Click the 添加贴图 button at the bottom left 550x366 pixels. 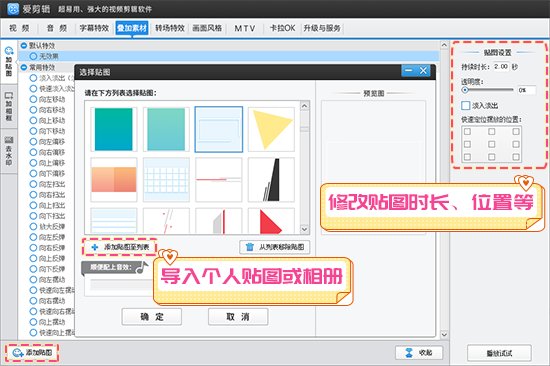coord(32,352)
